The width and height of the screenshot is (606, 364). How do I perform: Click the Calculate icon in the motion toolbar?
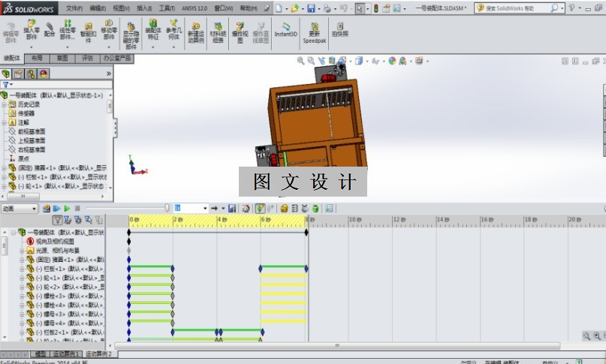click(x=47, y=209)
